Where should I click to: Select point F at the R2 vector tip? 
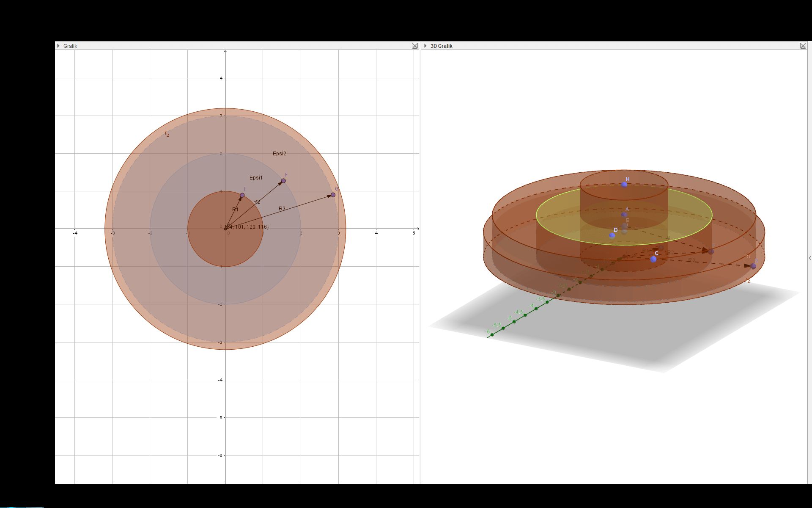283,181
